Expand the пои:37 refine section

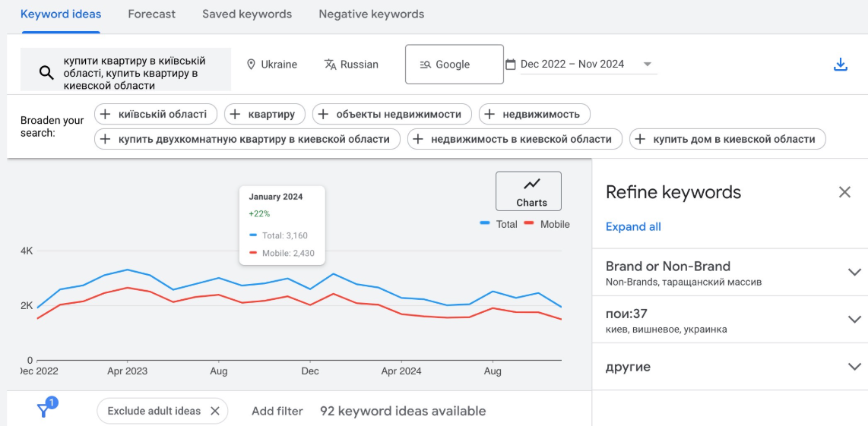pos(854,320)
